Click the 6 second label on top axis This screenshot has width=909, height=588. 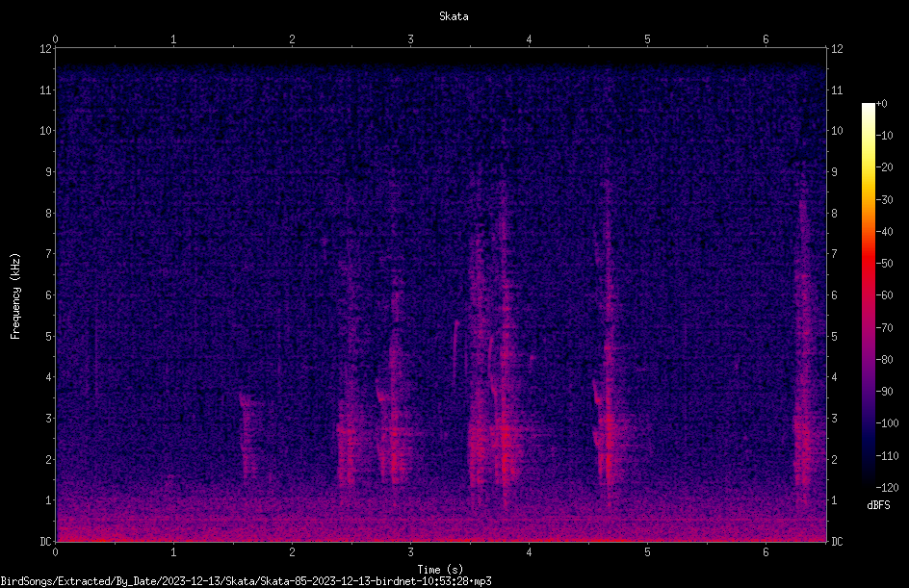(x=766, y=39)
